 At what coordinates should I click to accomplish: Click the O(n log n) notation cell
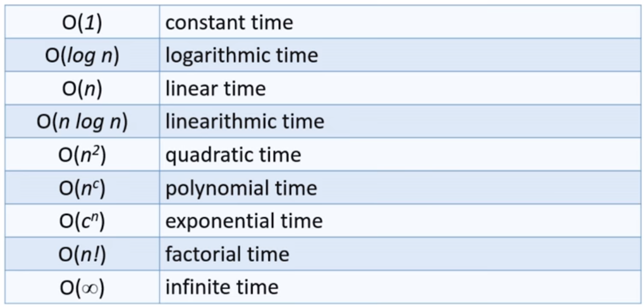(x=82, y=122)
